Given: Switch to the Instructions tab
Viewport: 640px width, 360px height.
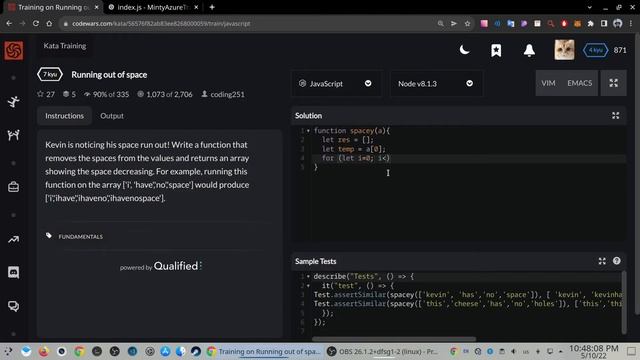Looking at the screenshot, I should coord(64,116).
